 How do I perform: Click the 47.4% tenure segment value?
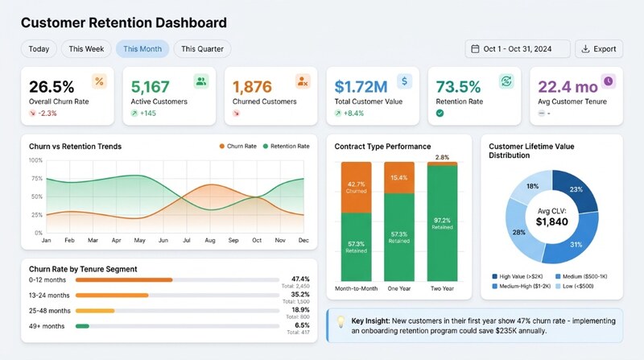point(300,279)
